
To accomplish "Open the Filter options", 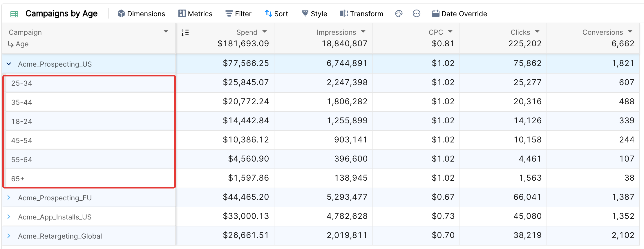I will click(238, 14).
